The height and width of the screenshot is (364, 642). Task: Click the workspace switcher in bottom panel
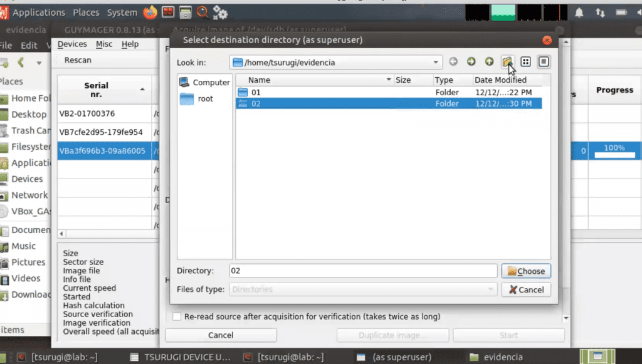pyautogui.click(x=597, y=356)
